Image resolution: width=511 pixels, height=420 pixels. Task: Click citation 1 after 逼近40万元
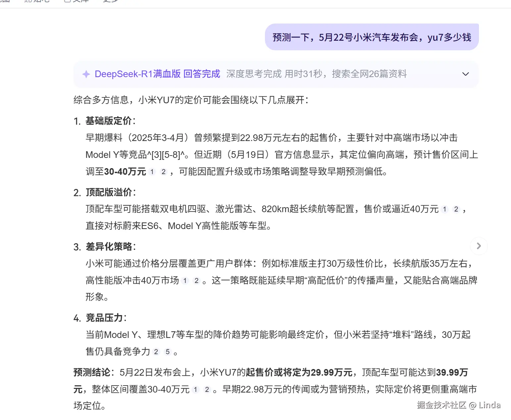coord(445,209)
